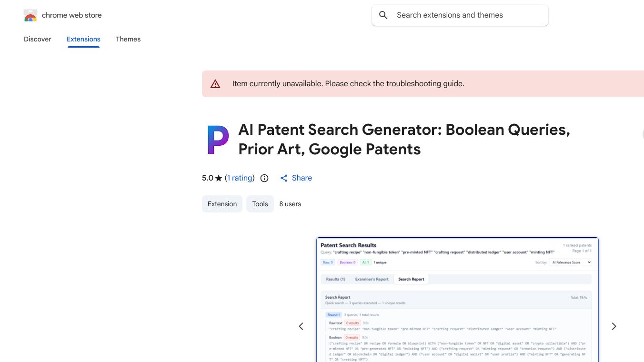
Task: Open the AI Relevance Score sort dropdown
Action: point(571,262)
